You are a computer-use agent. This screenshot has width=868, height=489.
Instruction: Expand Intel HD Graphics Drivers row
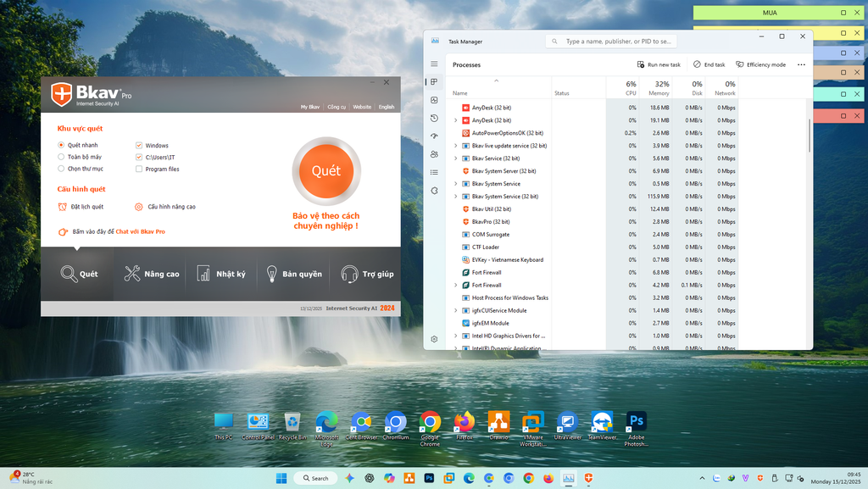455,336
